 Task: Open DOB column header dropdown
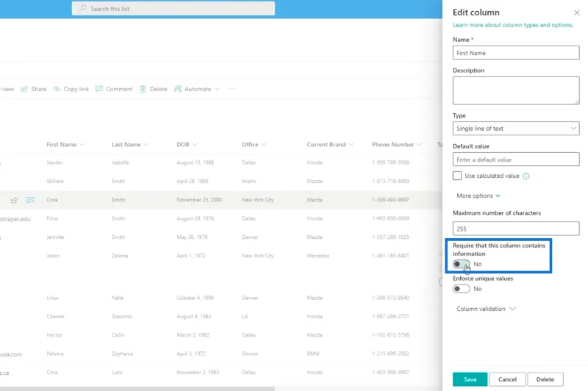pyautogui.click(x=195, y=145)
